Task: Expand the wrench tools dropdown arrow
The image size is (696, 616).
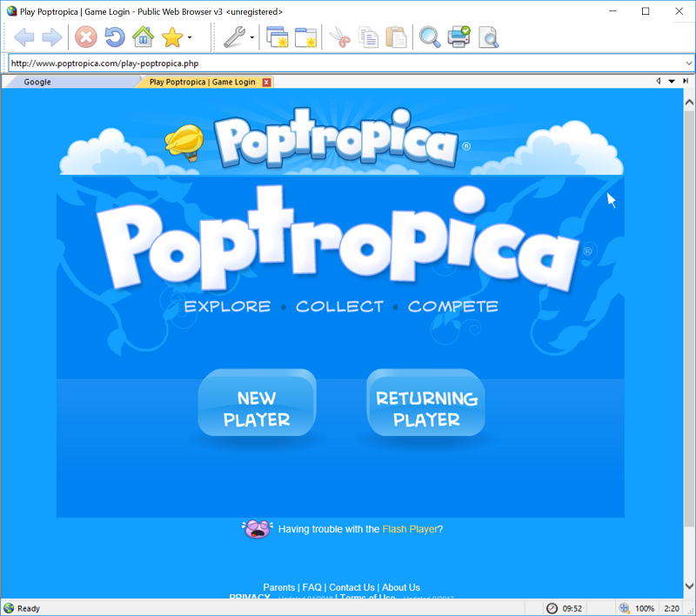Action: pos(252,37)
